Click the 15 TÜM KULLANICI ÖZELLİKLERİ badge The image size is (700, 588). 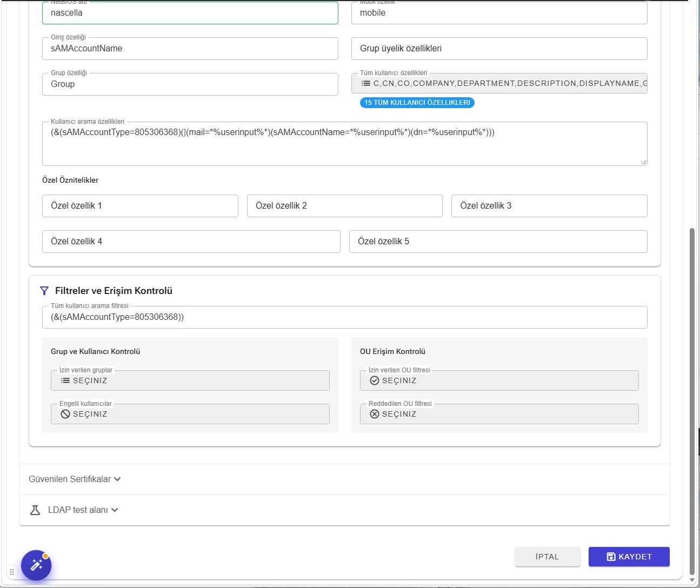417,103
